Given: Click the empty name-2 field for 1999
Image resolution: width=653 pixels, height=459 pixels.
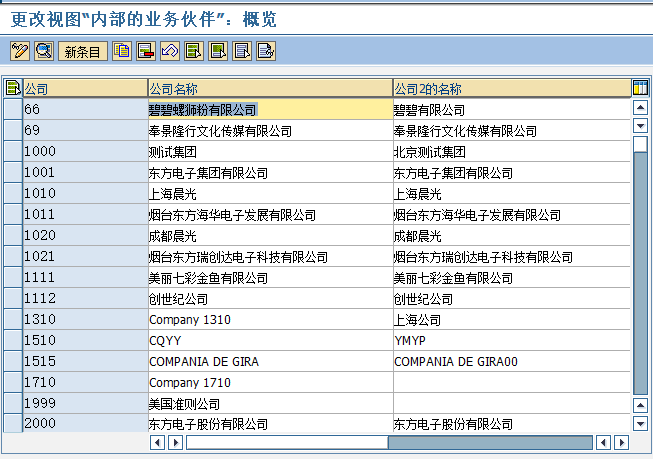Looking at the screenshot, I should tap(512, 403).
